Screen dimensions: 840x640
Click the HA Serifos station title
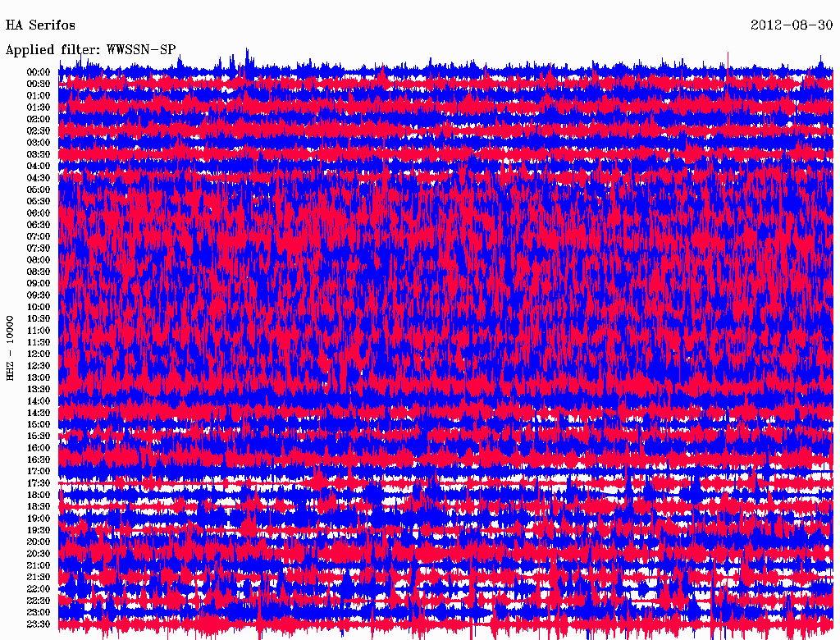click(40, 25)
